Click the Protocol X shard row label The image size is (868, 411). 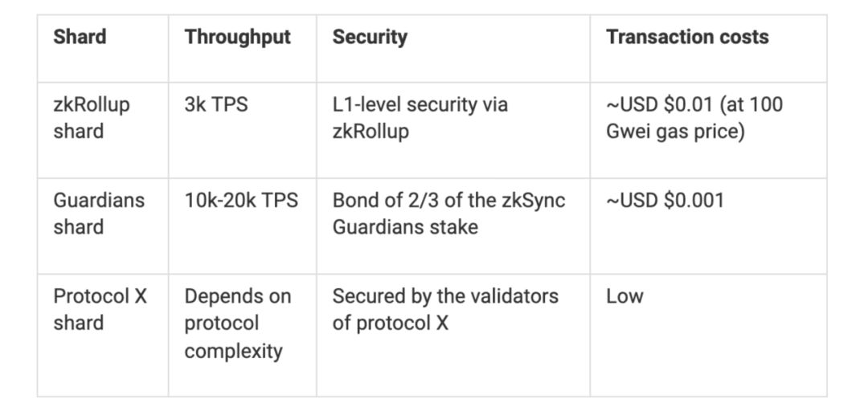100,309
